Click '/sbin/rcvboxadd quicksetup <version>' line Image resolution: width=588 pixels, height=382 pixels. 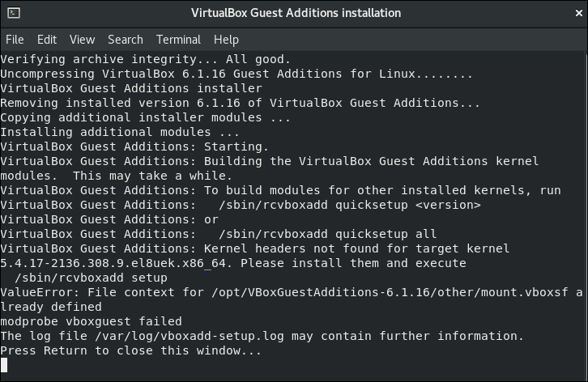[241, 205]
